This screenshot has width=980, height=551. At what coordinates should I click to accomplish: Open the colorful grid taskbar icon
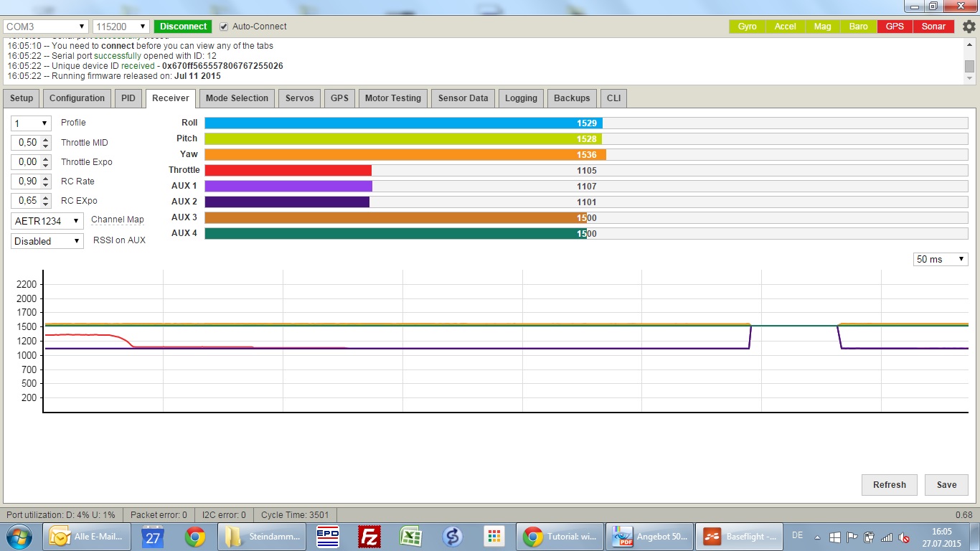click(494, 536)
